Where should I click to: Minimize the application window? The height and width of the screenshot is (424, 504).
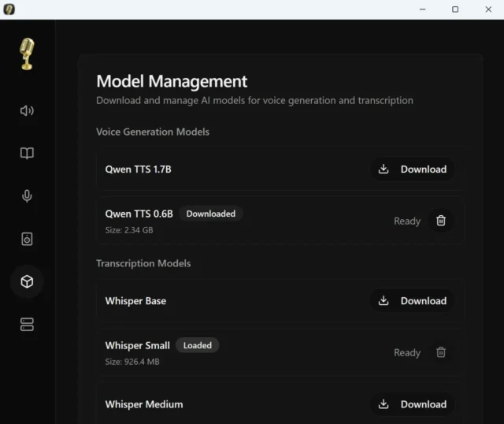(423, 9)
